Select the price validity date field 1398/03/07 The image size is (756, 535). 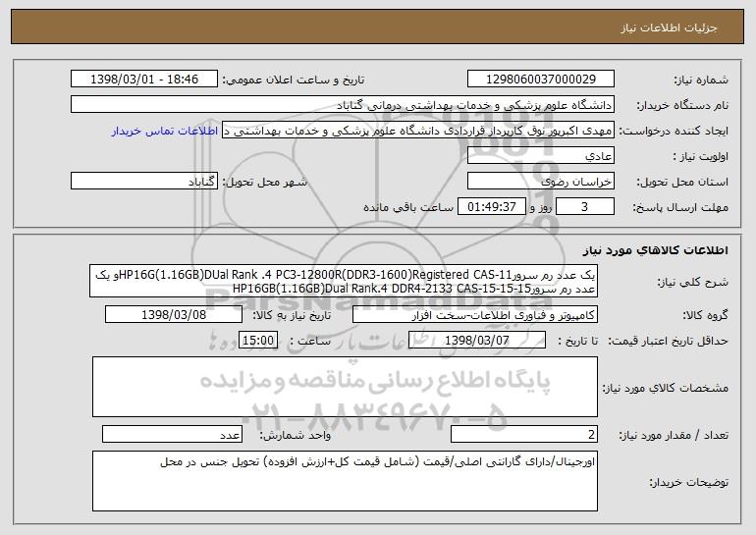pos(477,341)
